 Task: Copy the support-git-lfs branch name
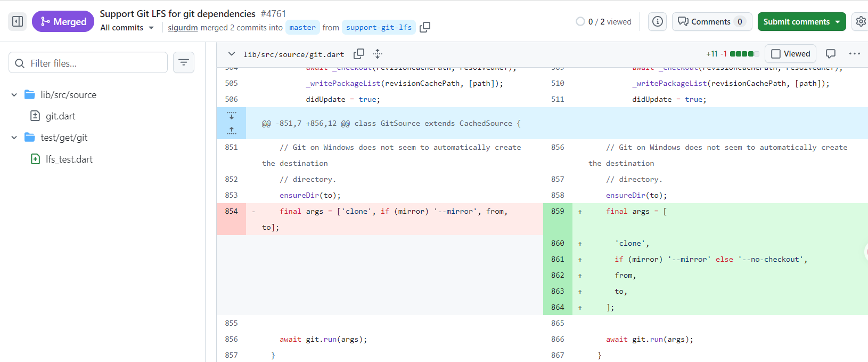(425, 27)
